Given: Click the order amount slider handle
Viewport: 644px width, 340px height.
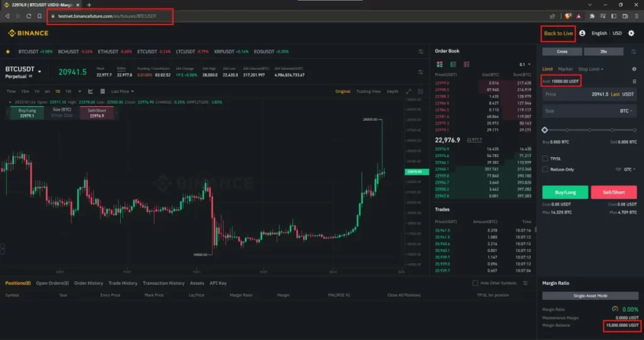Looking at the screenshot, I should click(x=545, y=130).
